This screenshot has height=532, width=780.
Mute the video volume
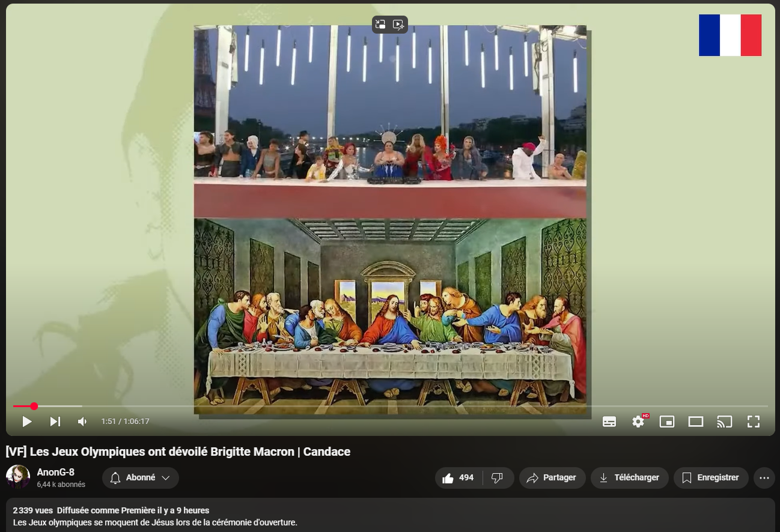pos(83,422)
